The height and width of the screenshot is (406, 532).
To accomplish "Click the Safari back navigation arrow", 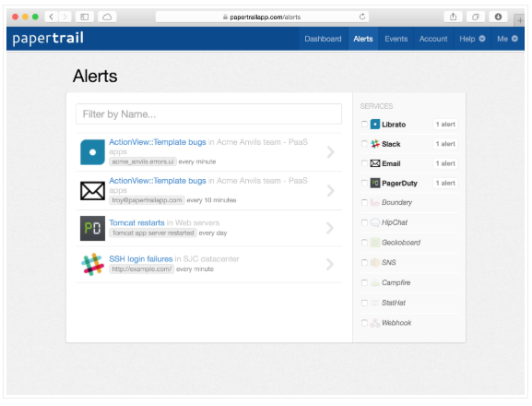I will tap(52, 17).
